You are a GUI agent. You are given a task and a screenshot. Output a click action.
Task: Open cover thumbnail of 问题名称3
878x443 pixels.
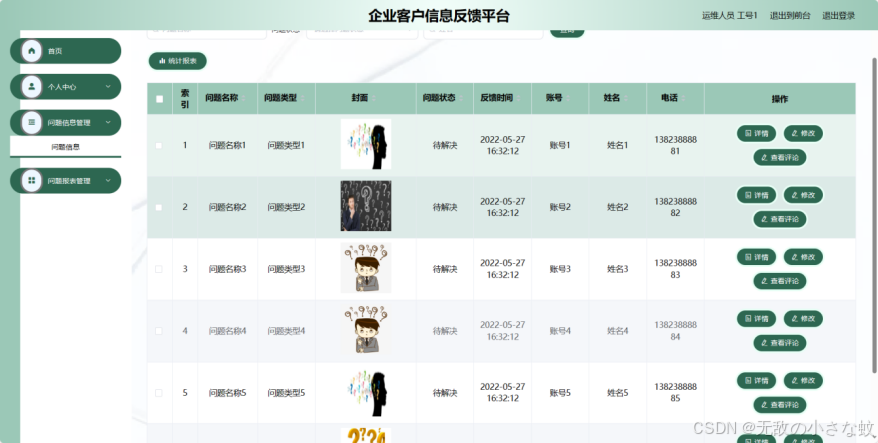coord(366,268)
